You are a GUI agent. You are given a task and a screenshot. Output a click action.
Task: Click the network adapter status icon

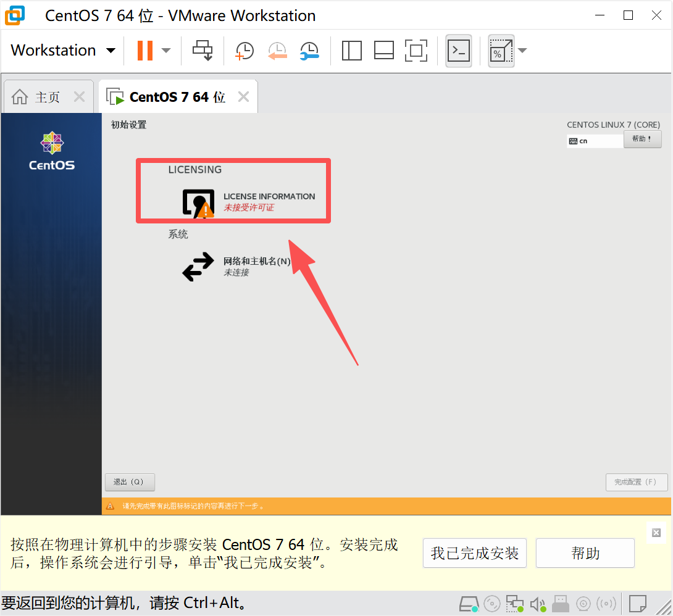pos(514,604)
